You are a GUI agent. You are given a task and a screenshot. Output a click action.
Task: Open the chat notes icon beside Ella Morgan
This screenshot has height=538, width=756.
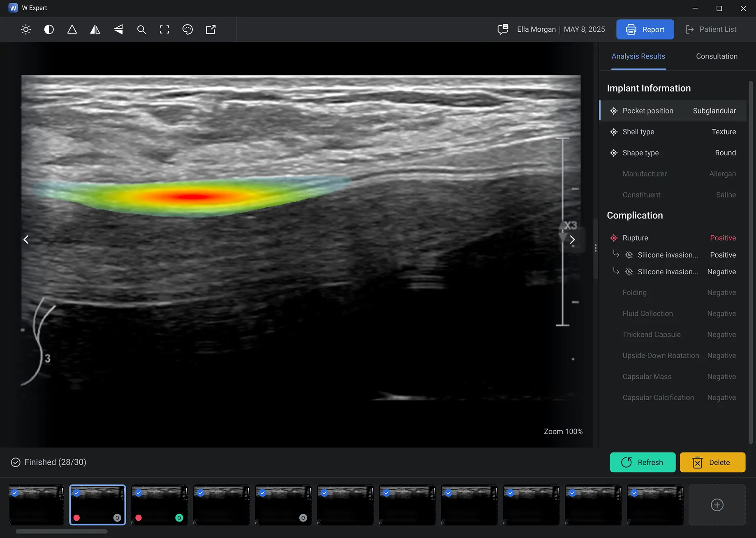coord(503,30)
